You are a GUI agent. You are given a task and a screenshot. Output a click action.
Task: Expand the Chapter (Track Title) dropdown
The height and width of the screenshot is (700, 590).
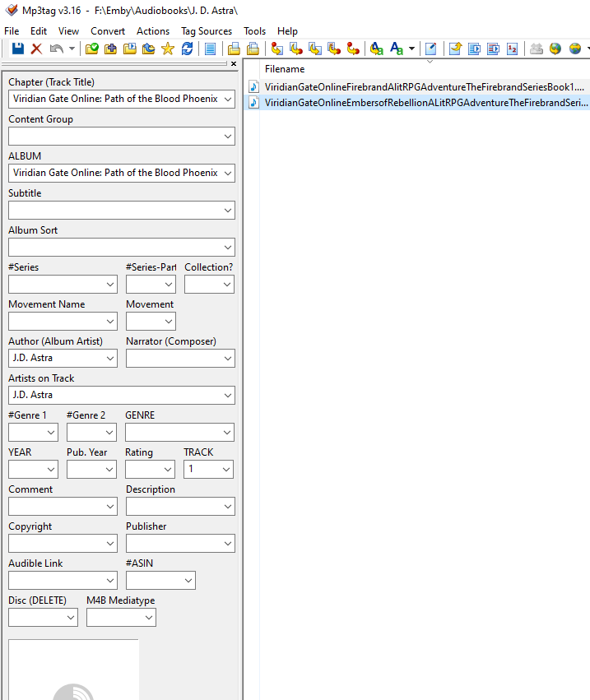click(228, 99)
